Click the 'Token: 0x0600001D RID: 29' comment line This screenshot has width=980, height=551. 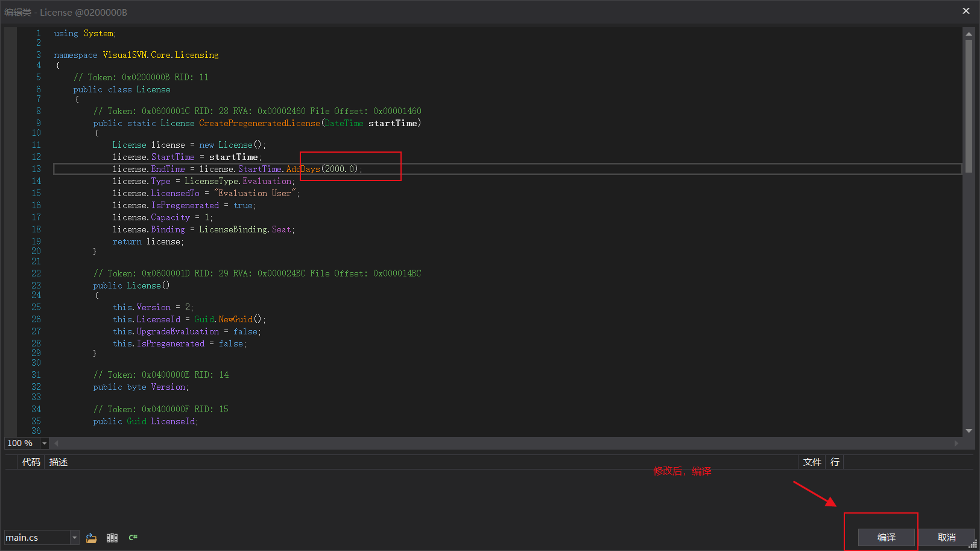(258, 273)
